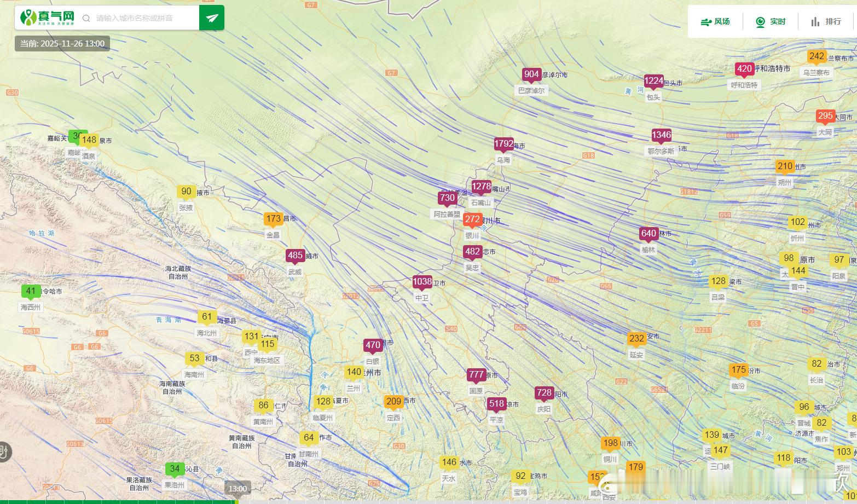The height and width of the screenshot is (504, 857).
Task: Select the 吕梁 marker showing 128
Action: click(718, 281)
